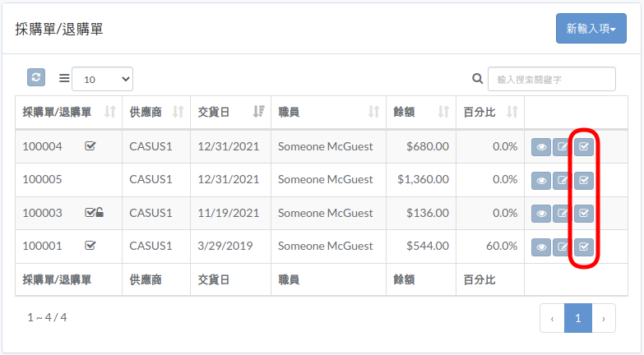
Task: View purchase order 100005 with eye icon
Action: click(541, 181)
